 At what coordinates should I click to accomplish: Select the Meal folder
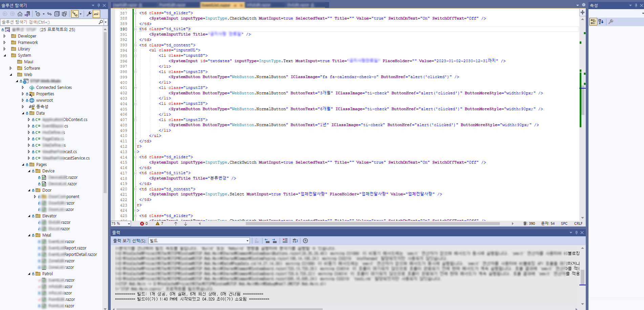tap(46, 235)
